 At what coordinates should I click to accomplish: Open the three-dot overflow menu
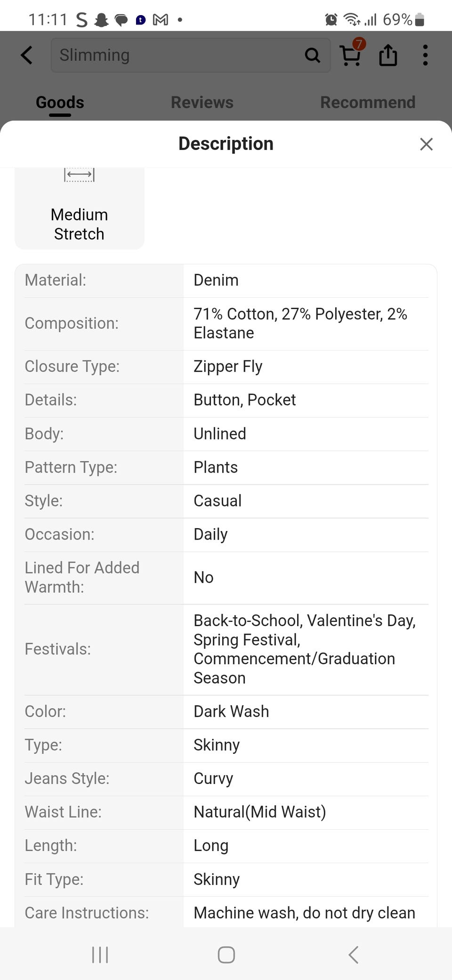click(425, 55)
